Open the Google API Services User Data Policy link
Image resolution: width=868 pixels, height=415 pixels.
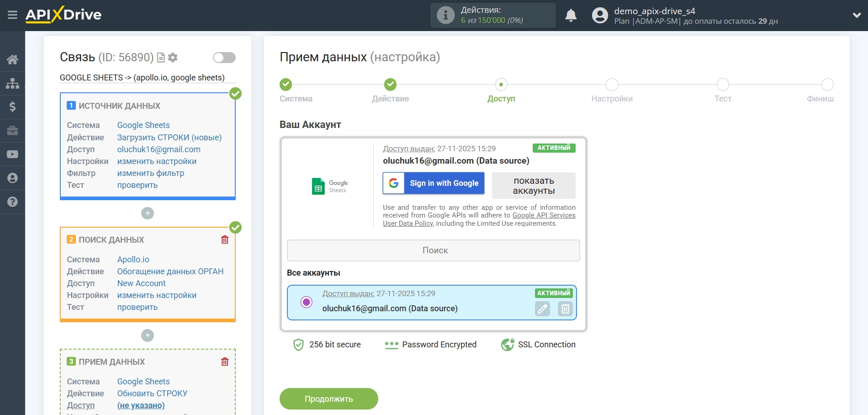point(544,215)
